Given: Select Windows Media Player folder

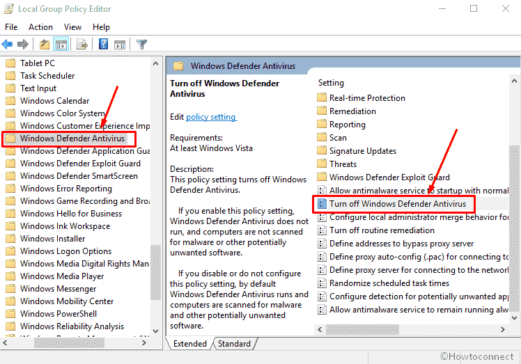Looking at the screenshot, I should [55, 276].
